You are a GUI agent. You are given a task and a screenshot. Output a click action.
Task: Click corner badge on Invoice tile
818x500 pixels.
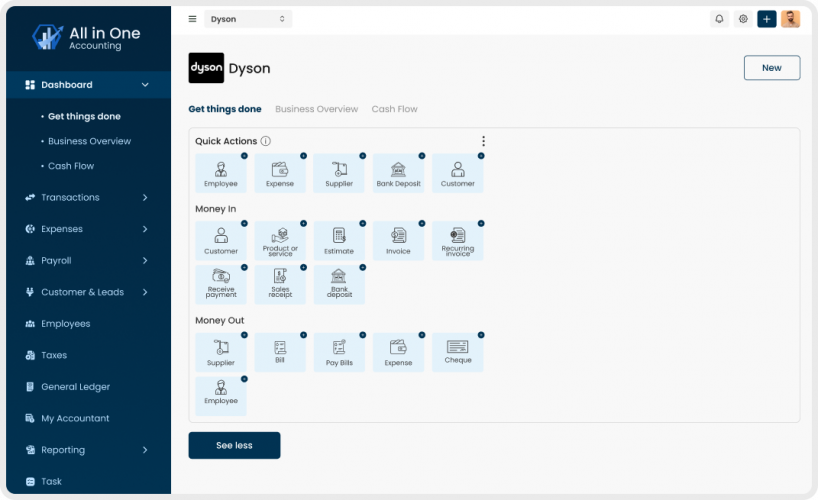pyautogui.click(x=422, y=223)
